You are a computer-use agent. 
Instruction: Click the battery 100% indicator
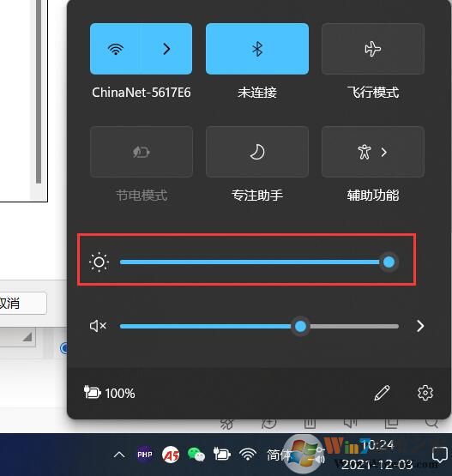109,393
